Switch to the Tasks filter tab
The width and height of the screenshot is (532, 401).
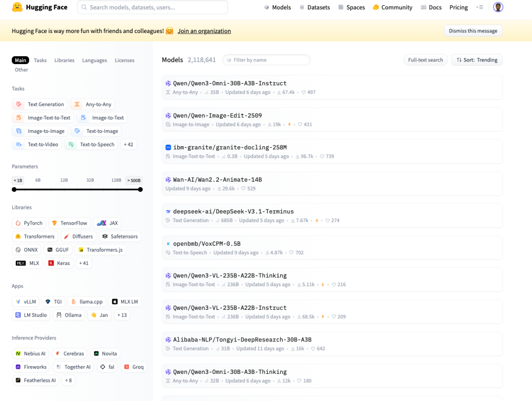tap(40, 61)
